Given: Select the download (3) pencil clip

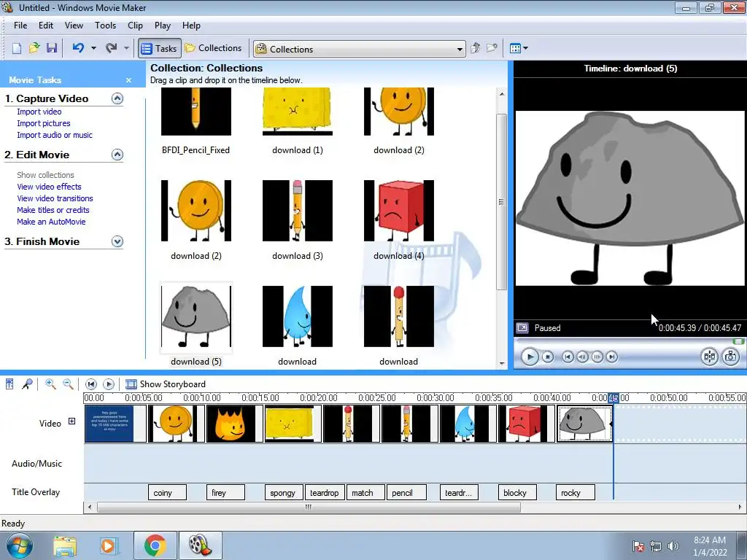Looking at the screenshot, I should click(x=298, y=211).
